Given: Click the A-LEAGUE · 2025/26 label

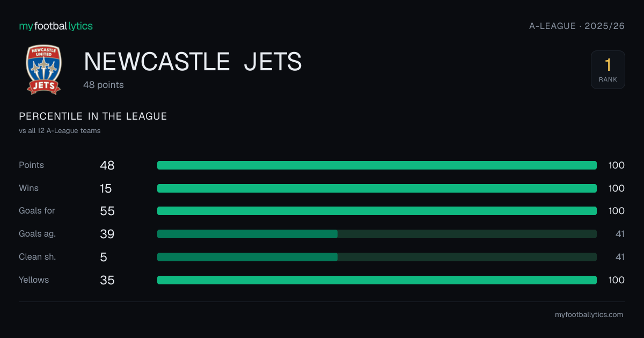Looking at the screenshot, I should (577, 26).
